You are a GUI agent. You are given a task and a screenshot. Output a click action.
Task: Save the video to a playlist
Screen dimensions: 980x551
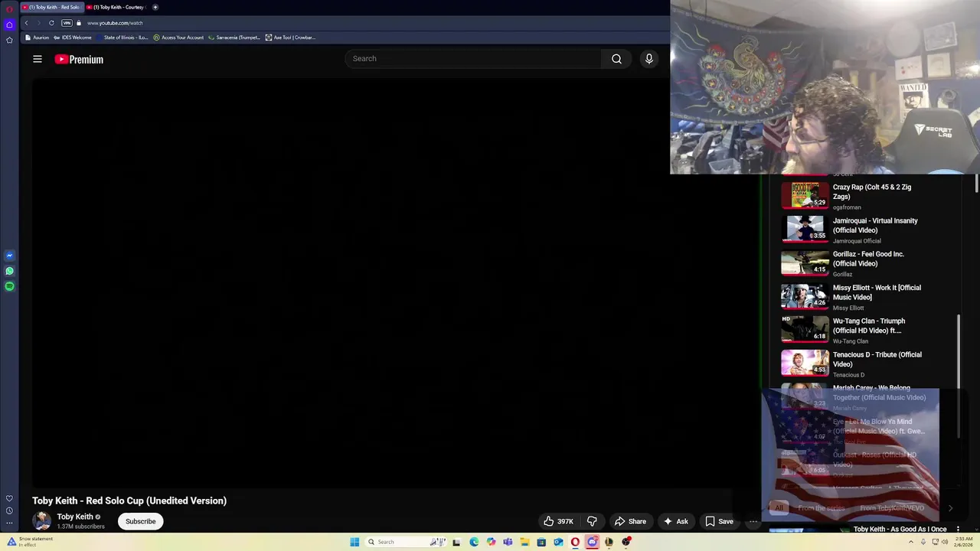pos(720,521)
